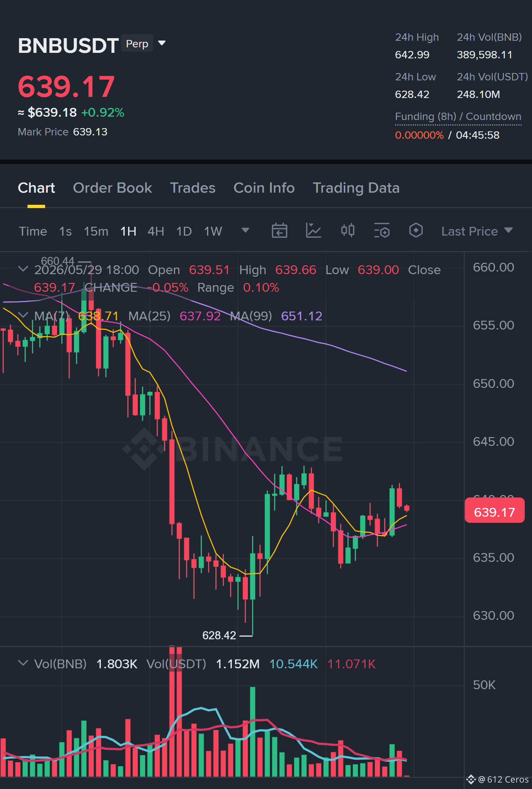
Task: Select the 4H time interval
Action: (156, 231)
